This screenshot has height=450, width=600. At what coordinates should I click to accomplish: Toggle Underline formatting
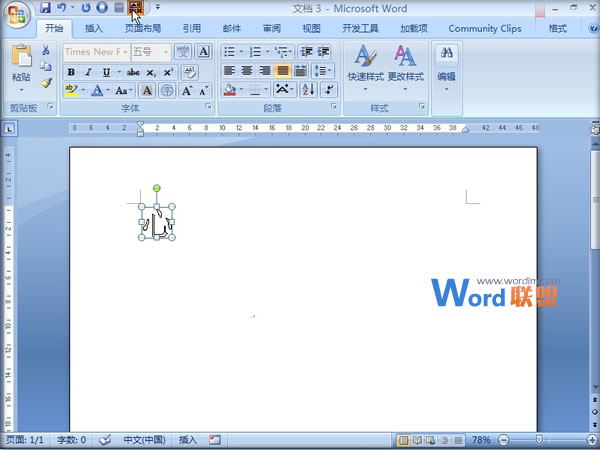click(107, 72)
